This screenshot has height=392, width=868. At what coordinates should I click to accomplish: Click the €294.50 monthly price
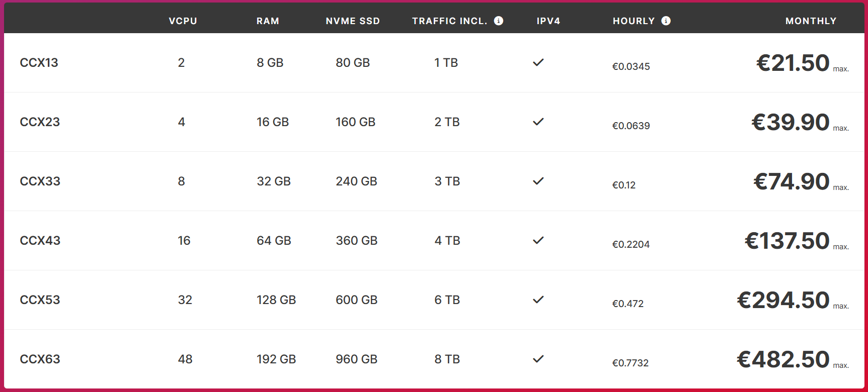click(783, 300)
